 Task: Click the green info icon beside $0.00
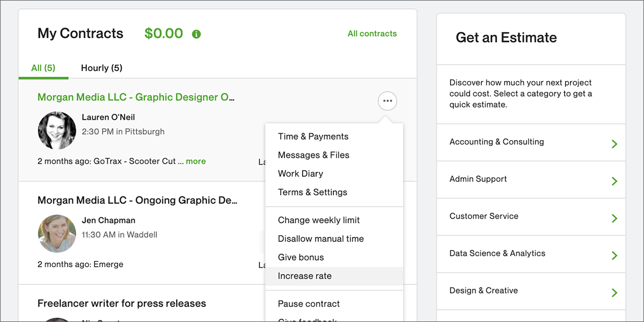pos(196,34)
